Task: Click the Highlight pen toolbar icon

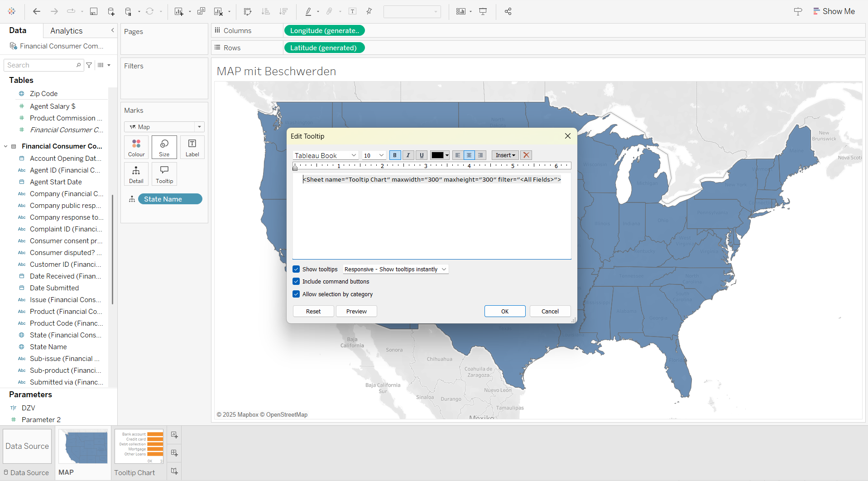Action: pyautogui.click(x=309, y=11)
